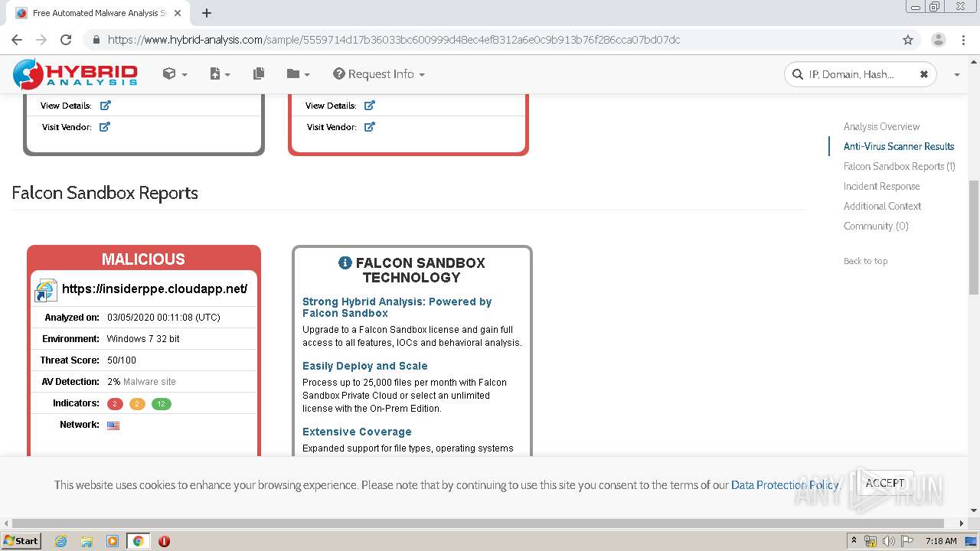Open Visit Vendor link in red card
Screen dimensions: 980x551
370,126
